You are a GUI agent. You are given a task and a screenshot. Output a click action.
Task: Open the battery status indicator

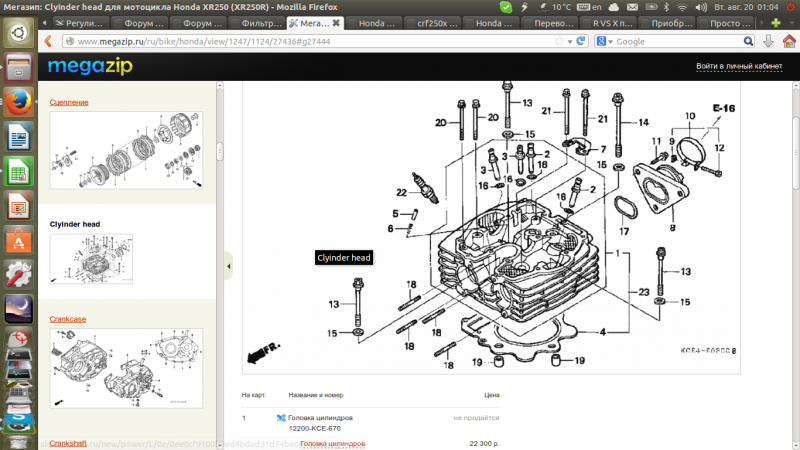click(x=652, y=7)
